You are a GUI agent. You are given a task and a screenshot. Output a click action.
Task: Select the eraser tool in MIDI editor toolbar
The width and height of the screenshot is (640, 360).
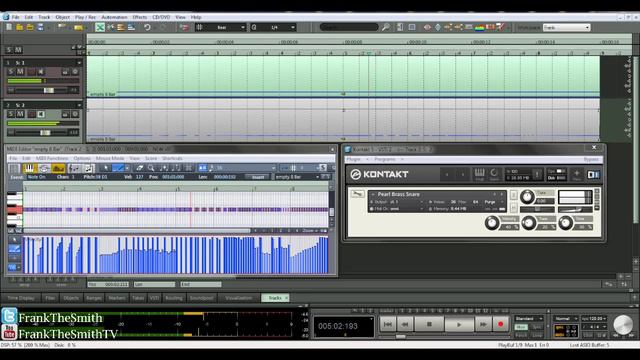[x=140, y=168]
